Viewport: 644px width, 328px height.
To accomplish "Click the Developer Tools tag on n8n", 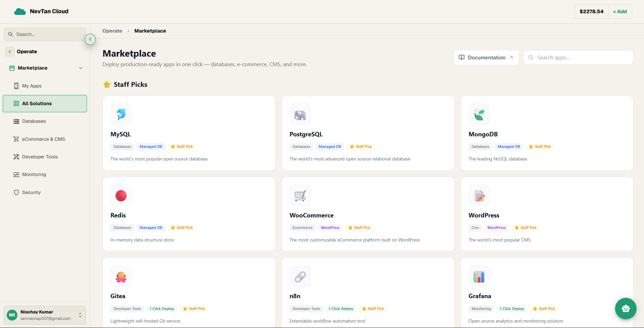I will point(306,309).
